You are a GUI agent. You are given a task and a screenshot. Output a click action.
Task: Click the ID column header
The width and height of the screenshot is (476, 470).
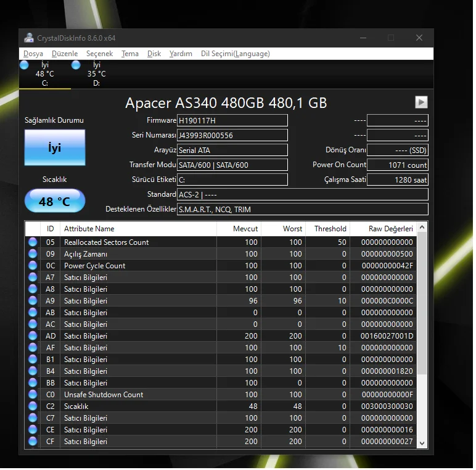point(50,229)
